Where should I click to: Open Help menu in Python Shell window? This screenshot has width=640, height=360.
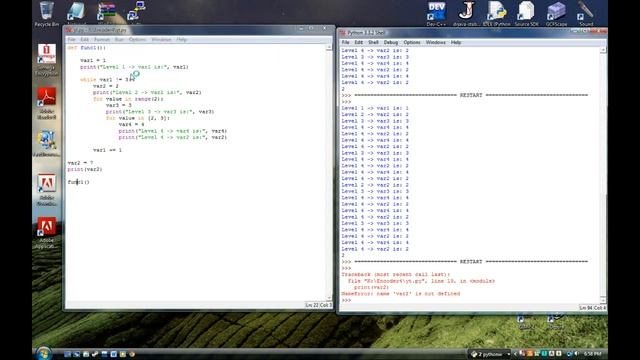tap(456, 42)
